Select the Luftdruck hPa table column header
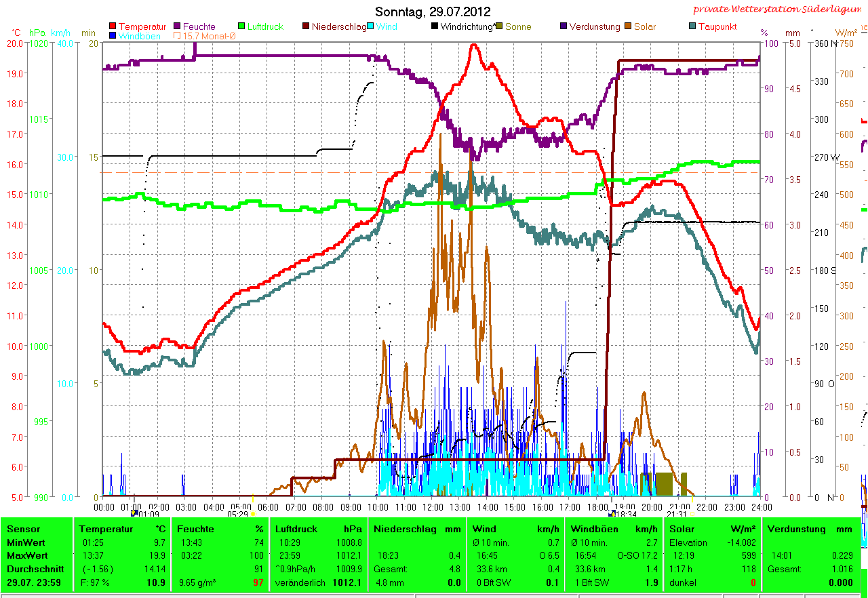Viewport: 868px width, 598px height. (319, 529)
